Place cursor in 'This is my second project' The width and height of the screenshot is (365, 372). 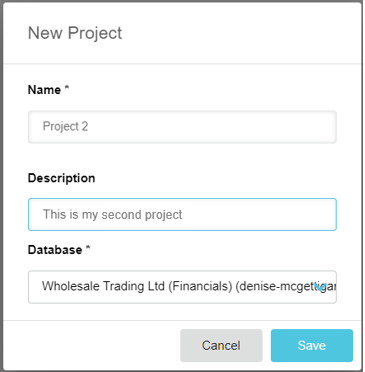[x=113, y=214]
